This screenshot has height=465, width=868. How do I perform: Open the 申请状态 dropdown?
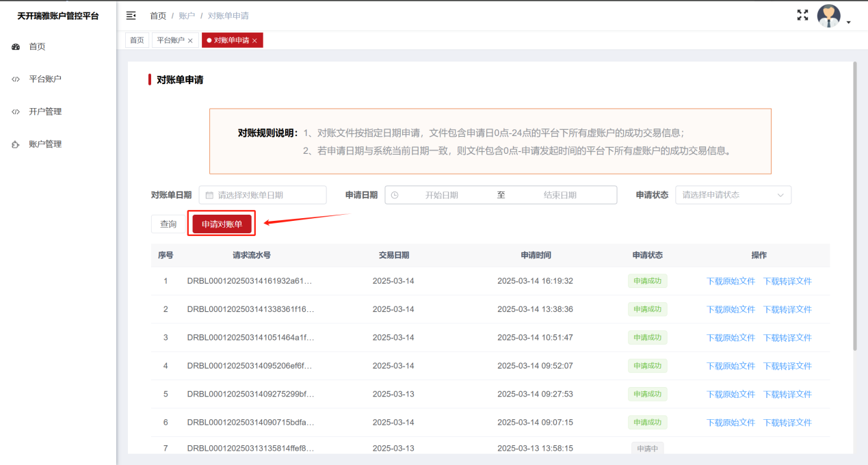pyautogui.click(x=733, y=195)
